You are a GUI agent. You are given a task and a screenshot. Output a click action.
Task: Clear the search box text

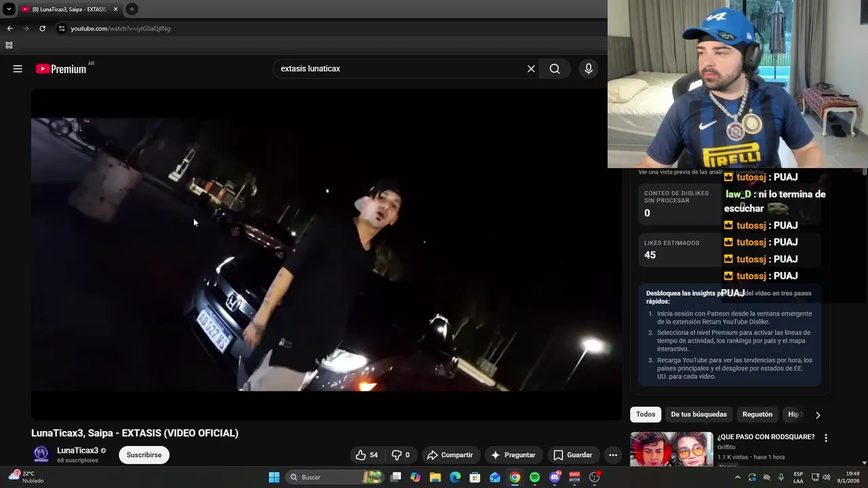(531, 68)
